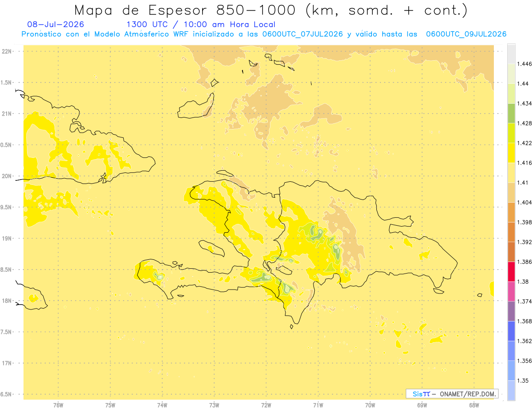Click the latitude label '6.5N'
The image size is (532, 411).
7,394
